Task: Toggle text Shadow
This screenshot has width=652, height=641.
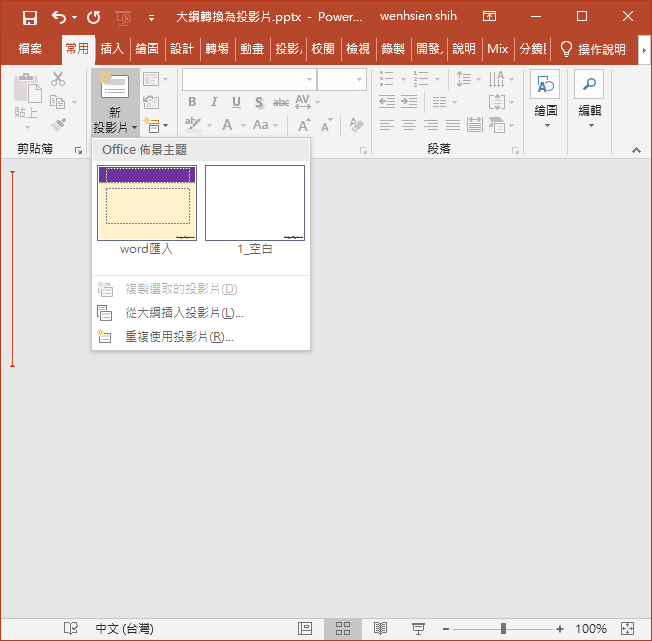Action: point(259,102)
